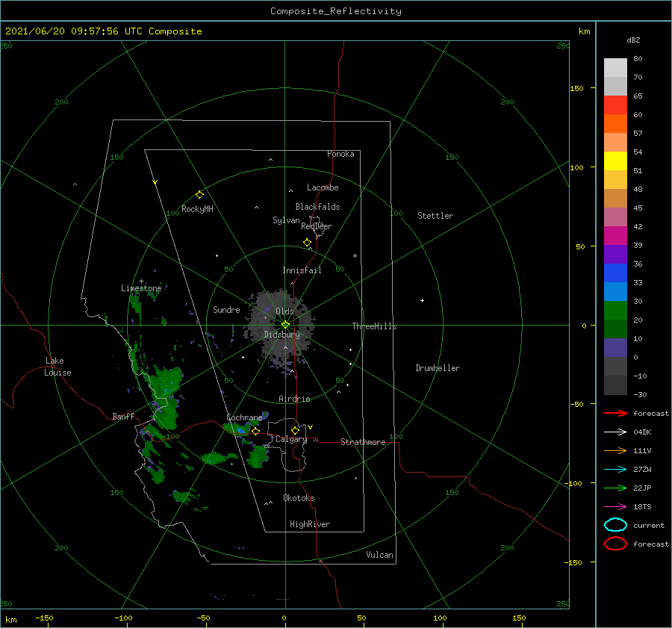The image size is (672, 628).
Task: Click the blue-cored echo below Cochrane
Action: pos(241,430)
